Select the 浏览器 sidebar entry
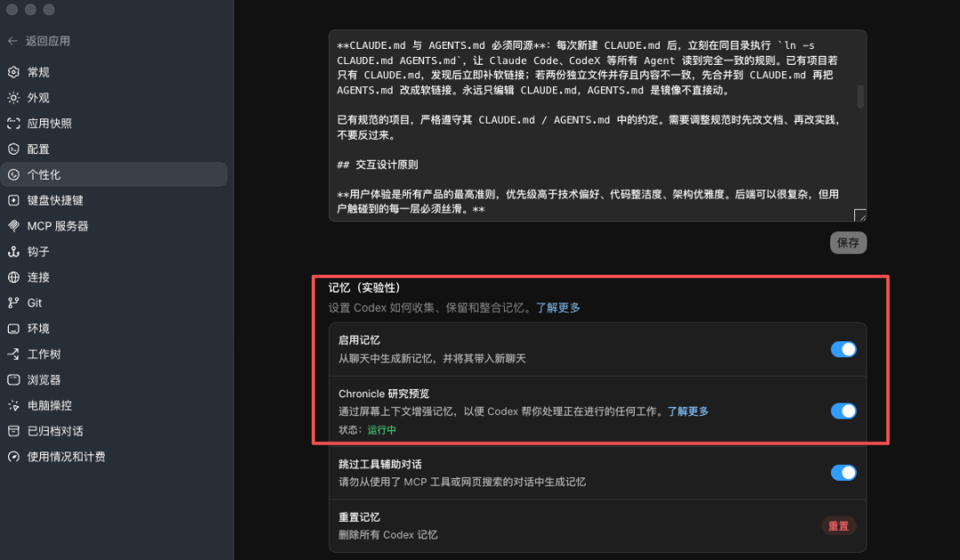The image size is (960, 560). point(114,380)
